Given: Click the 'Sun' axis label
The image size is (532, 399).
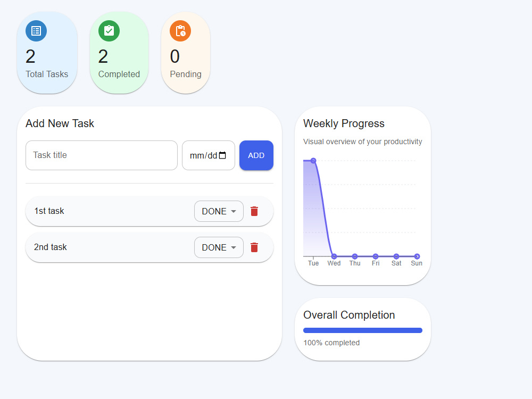Looking at the screenshot, I should click(417, 263).
